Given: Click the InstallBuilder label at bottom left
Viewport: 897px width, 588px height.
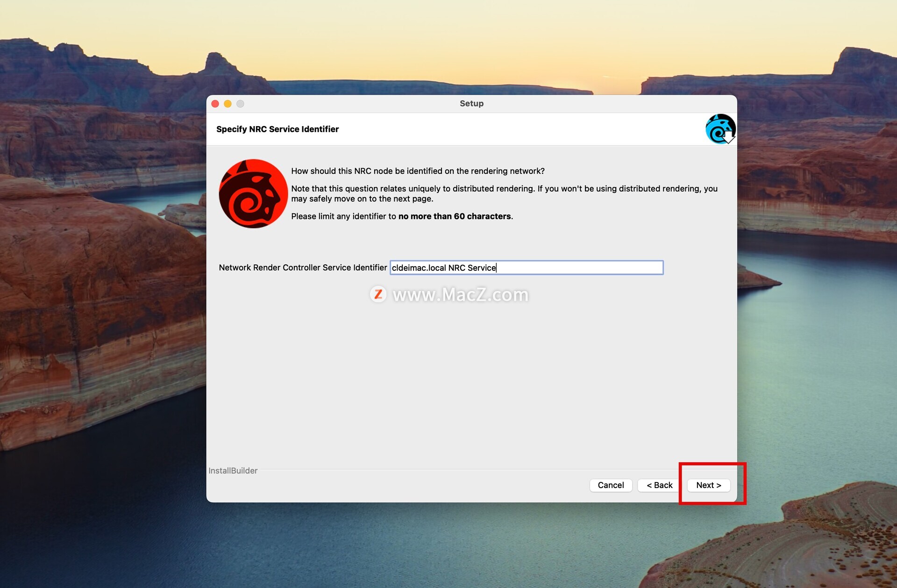Looking at the screenshot, I should click(233, 471).
